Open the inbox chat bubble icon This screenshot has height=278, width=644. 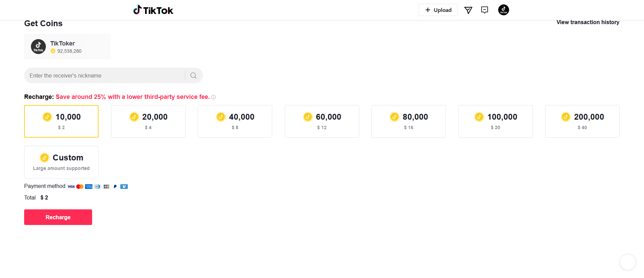pos(485,10)
